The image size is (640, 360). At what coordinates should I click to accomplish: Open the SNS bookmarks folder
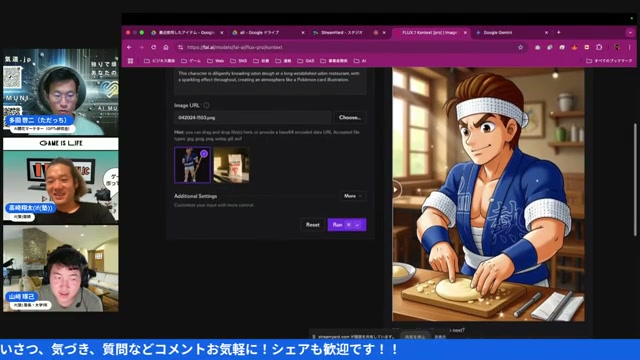point(239,61)
